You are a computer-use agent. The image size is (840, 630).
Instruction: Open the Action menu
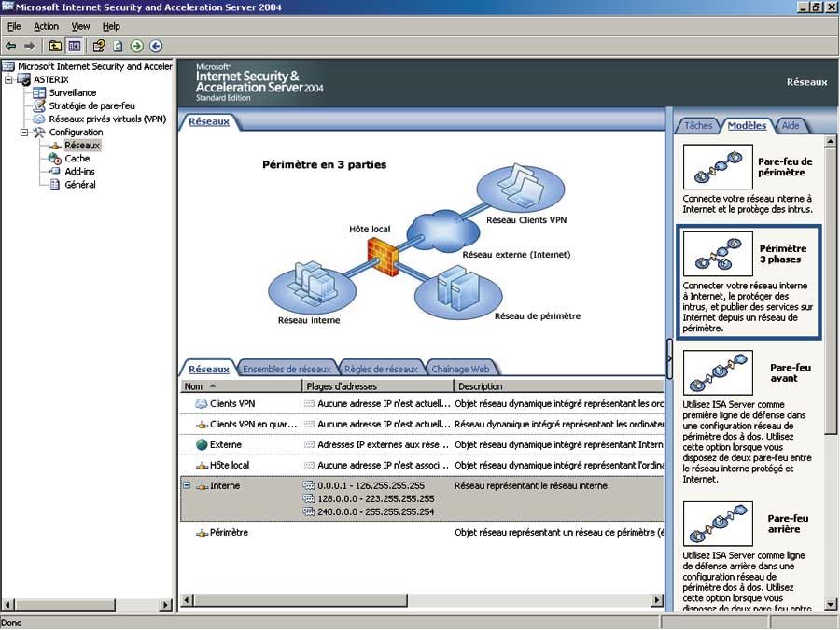[x=46, y=26]
